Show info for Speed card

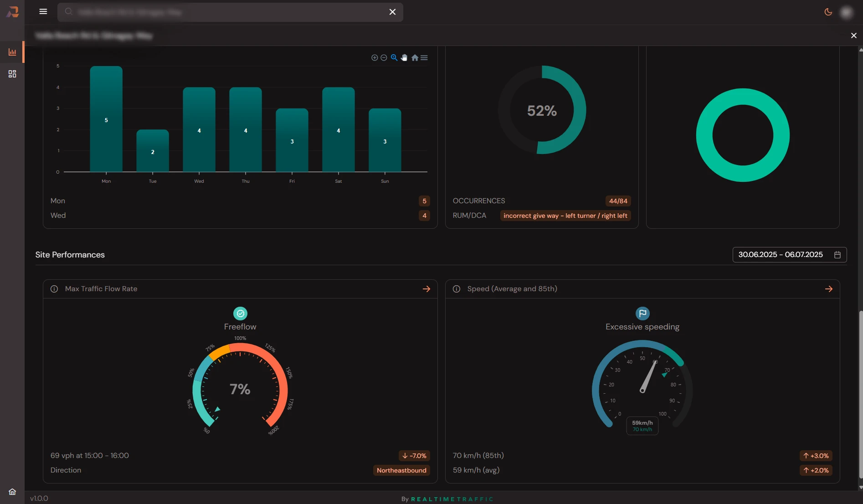click(457, 289)
